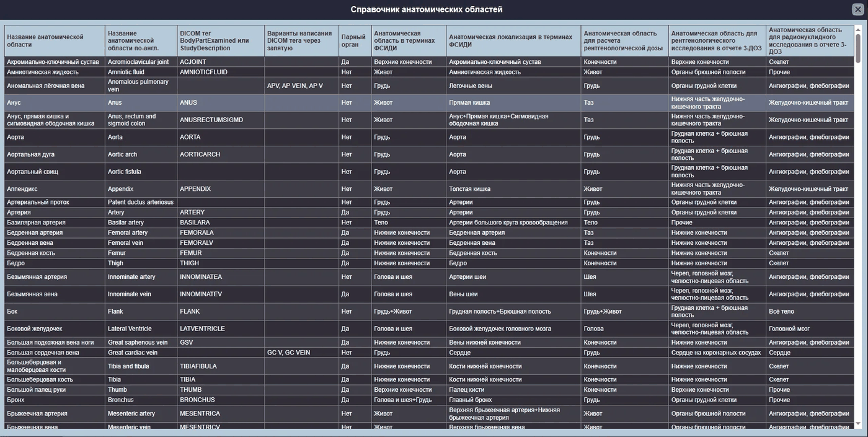Screen dimensions: 868x437
Task: Click the GSV tag cell
Action: [221, 342]
